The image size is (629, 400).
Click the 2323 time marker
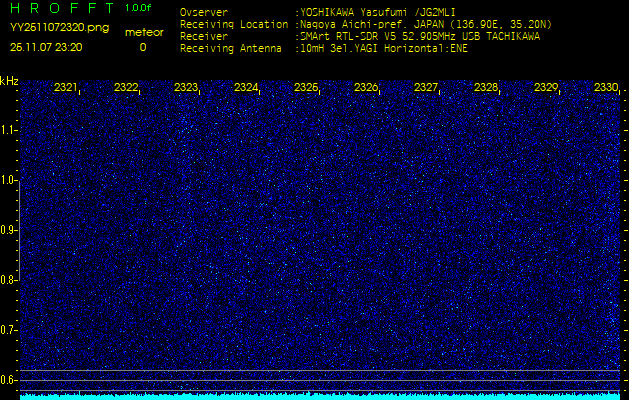186,88
